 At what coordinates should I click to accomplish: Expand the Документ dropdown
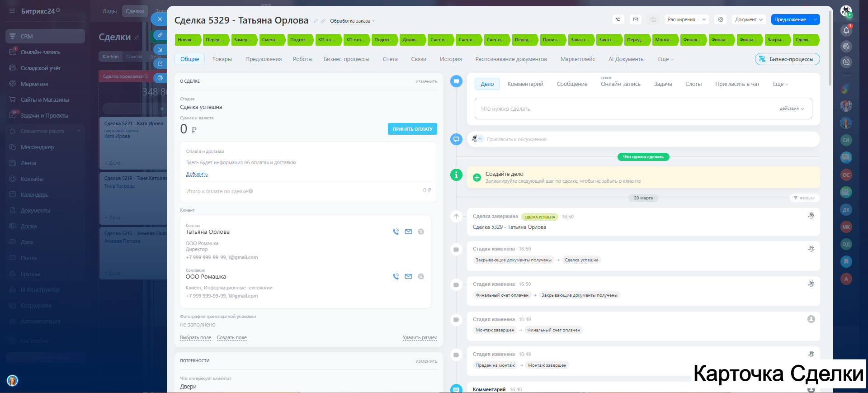coord(749,19)
